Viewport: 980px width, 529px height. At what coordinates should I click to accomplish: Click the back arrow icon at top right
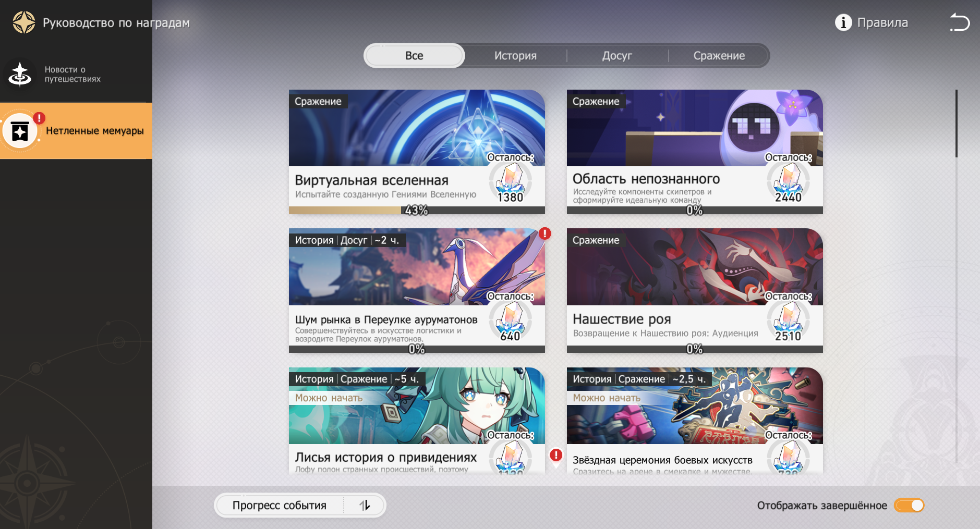pos(960,22)
